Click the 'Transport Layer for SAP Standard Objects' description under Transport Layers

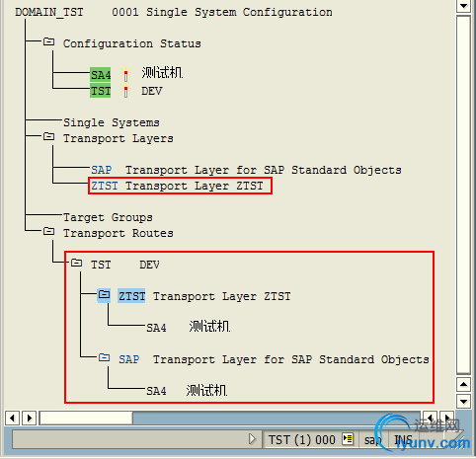264,170
